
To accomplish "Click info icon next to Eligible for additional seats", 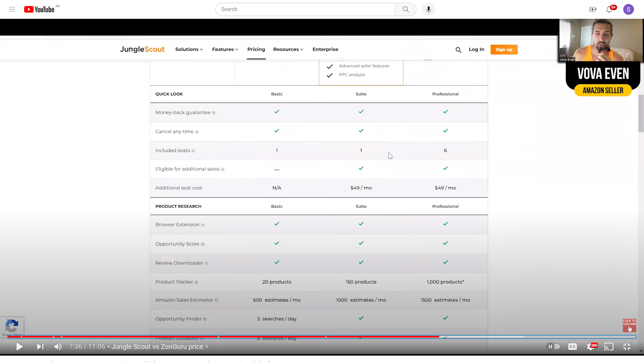I will (x=223, y=169).
